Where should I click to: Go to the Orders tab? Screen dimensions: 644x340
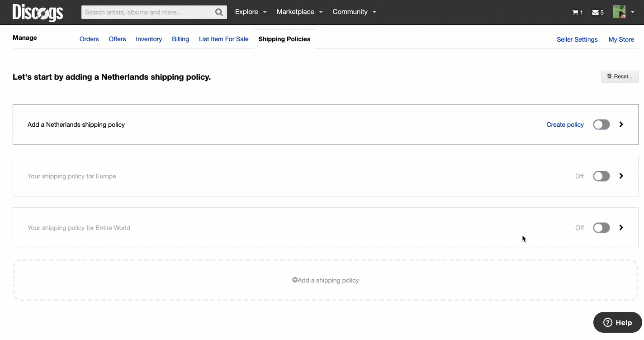click(x=89, y=39)
